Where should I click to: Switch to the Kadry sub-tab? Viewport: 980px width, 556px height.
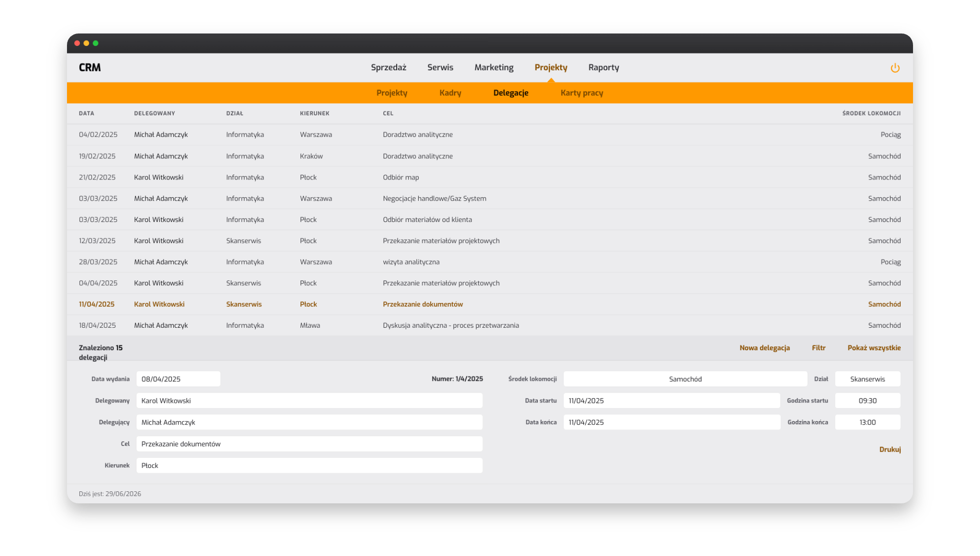click(450, 93)
